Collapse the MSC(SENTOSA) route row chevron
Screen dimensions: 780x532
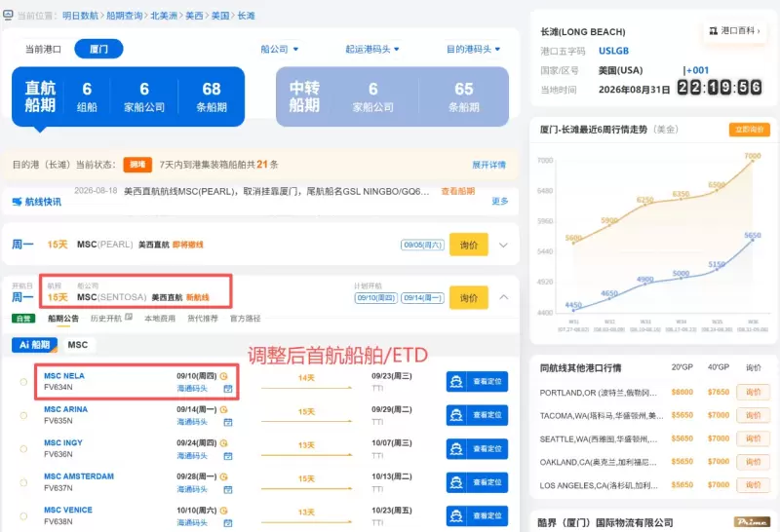pyautogui.click(x=503, y=297)
